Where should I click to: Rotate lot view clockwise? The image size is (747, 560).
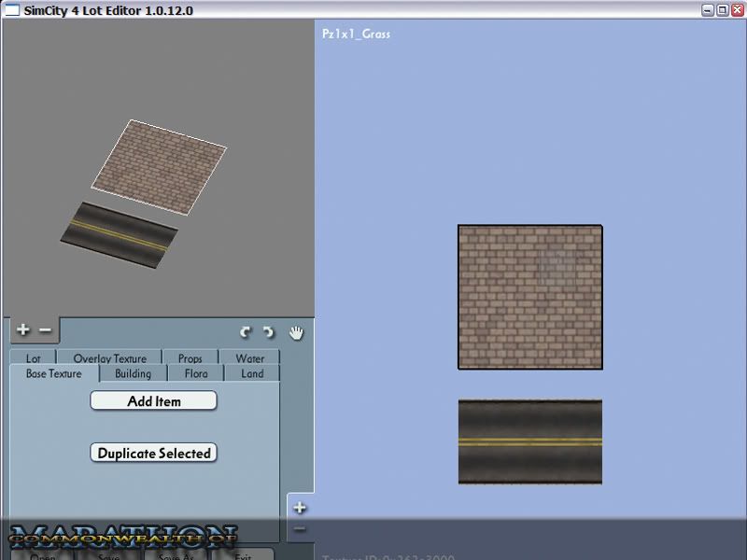[x=269, y=332]
